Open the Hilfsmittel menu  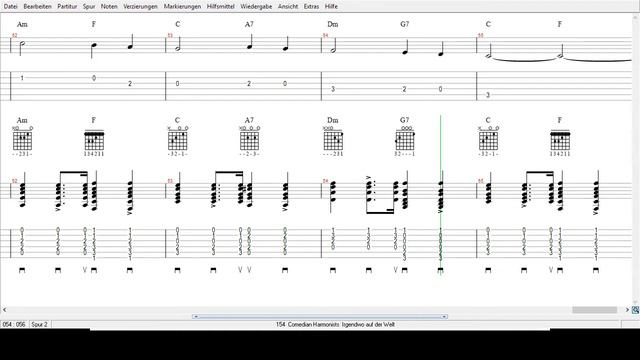click(221, 7)
